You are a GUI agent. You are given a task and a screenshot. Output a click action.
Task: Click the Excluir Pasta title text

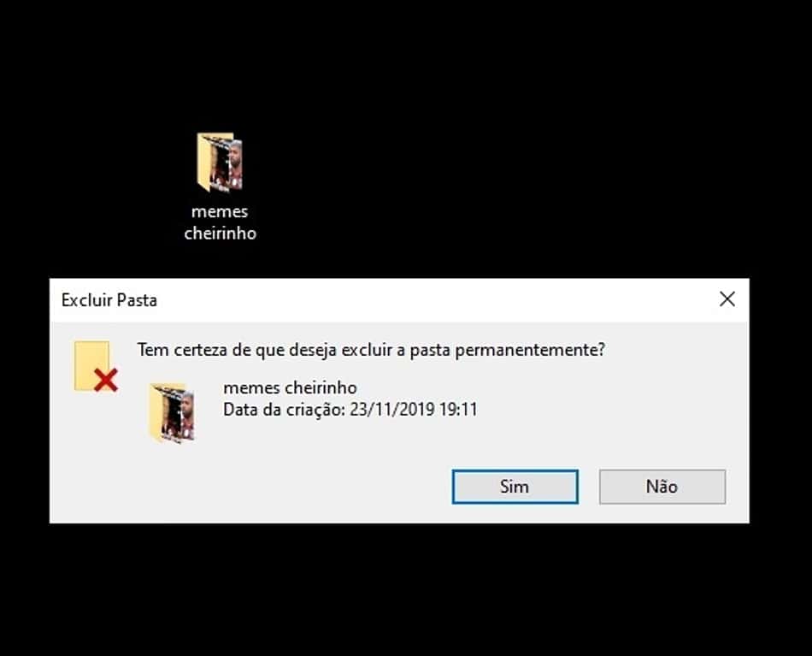click(109, 300)
